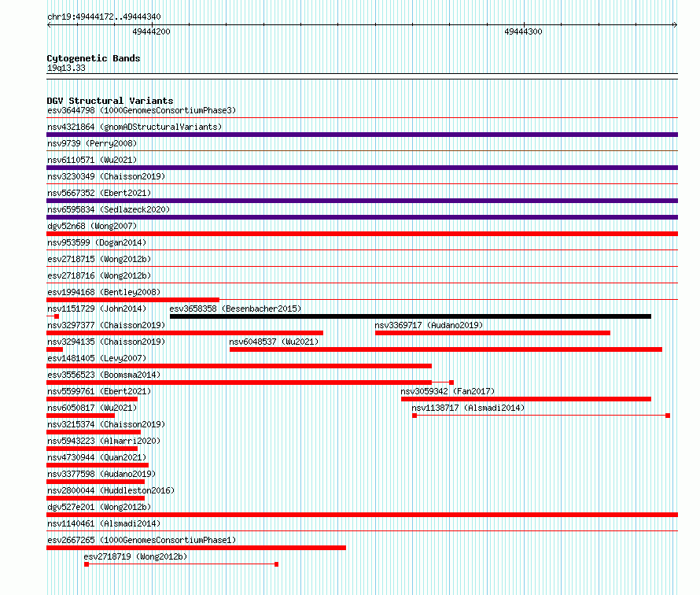Click the esv3658358 (Besenbacher2015) label

(235, 309)
